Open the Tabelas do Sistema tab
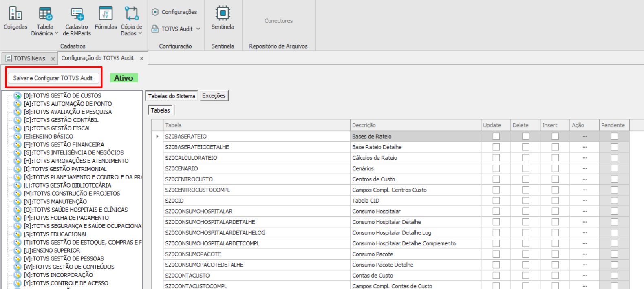 [x=172, y=96]
